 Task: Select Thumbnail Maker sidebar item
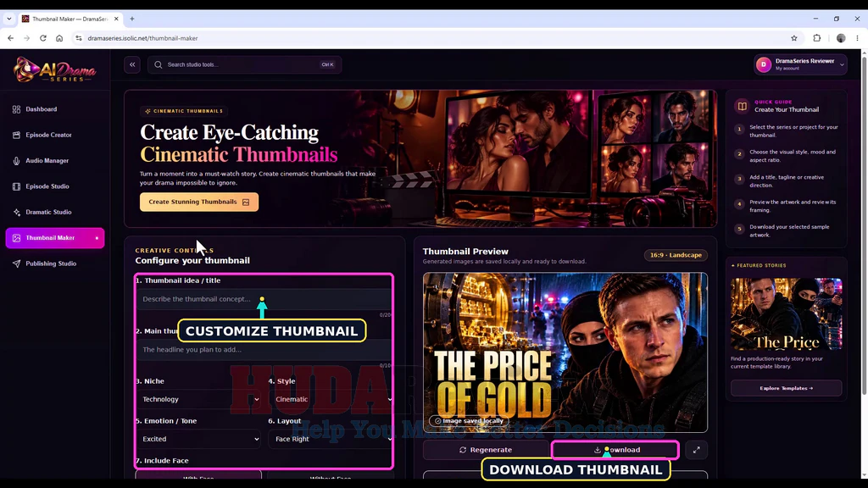tap(55, 238)
